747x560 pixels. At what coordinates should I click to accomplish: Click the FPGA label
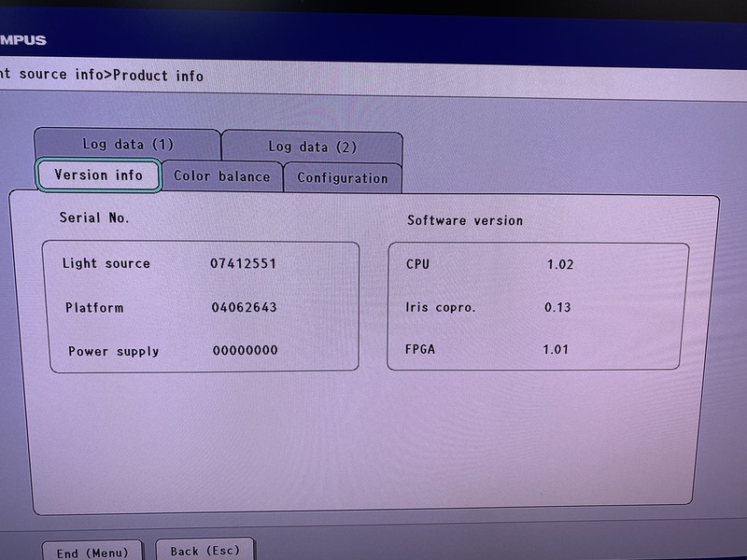pos(419,349)
